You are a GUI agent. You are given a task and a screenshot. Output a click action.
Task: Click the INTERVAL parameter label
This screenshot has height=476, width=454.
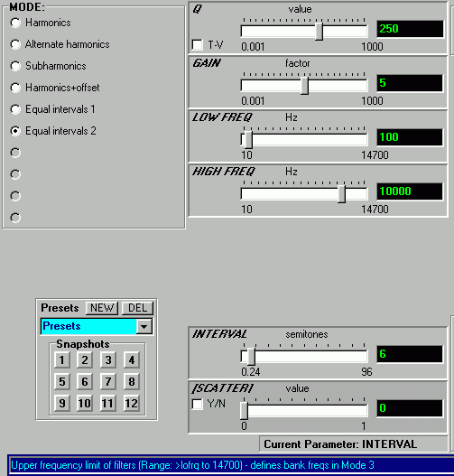point(219,334)
